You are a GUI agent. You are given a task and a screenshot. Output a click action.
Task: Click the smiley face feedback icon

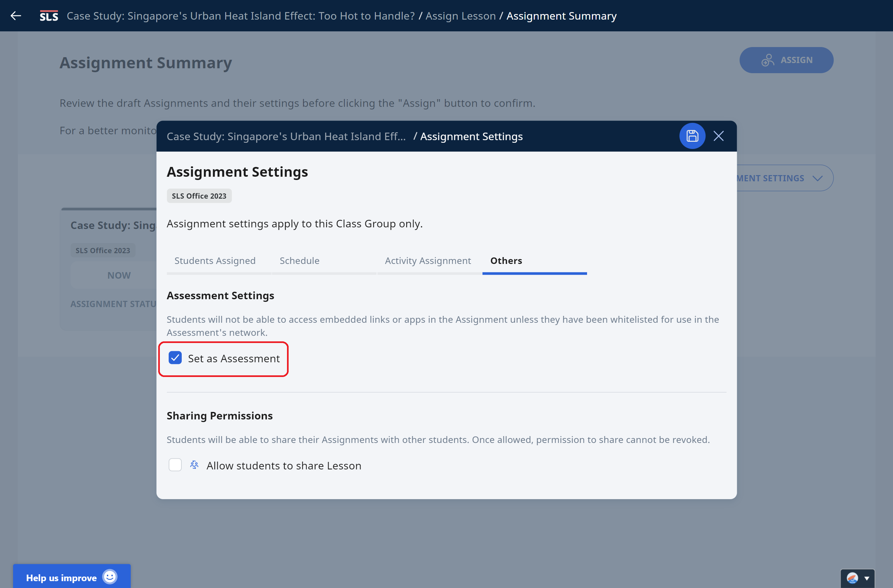point(110,577)
